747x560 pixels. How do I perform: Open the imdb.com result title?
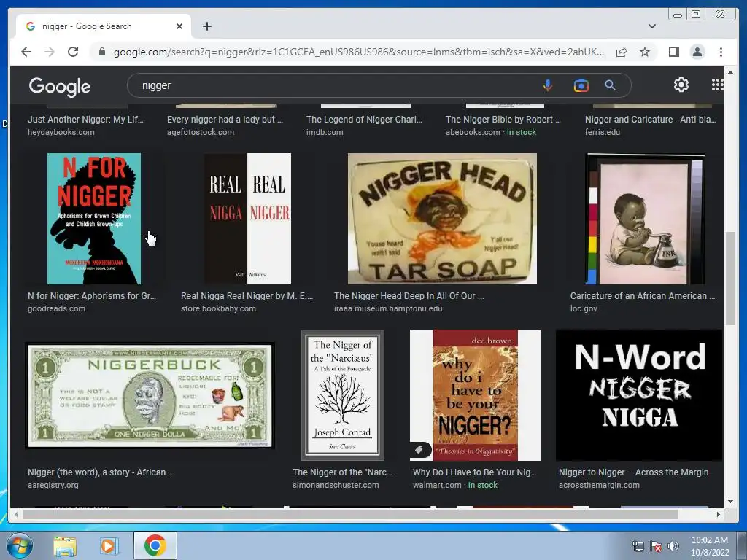coord(365,120)
